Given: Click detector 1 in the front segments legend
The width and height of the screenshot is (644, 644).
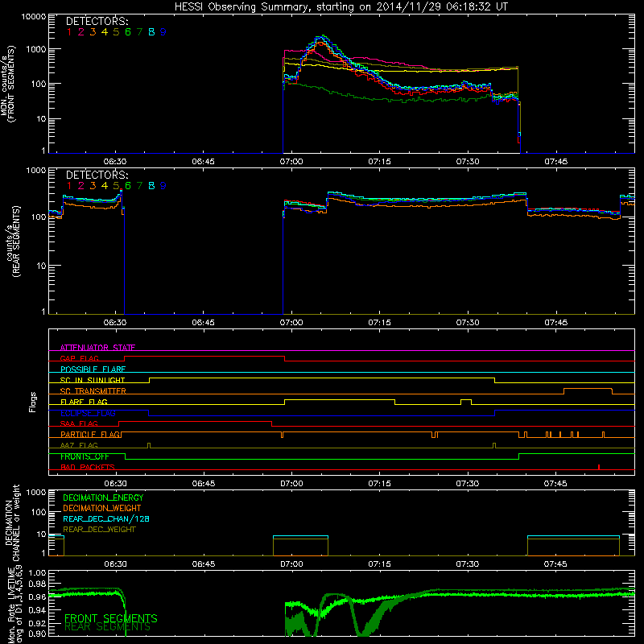Looking at the screenshot, I should [69, 32].
